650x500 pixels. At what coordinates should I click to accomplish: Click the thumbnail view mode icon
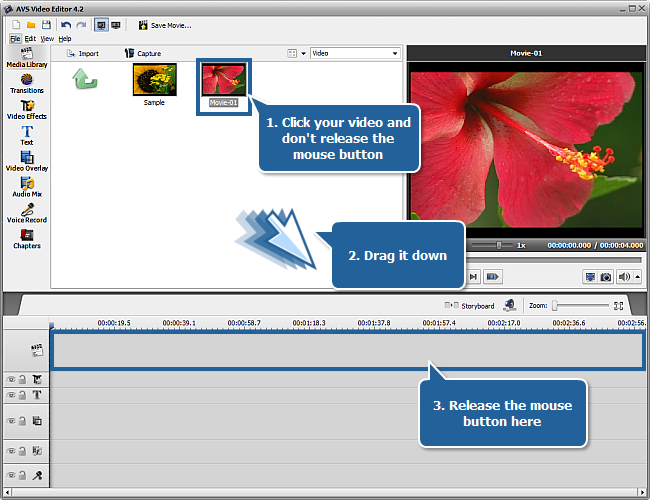tap(292, 53)
